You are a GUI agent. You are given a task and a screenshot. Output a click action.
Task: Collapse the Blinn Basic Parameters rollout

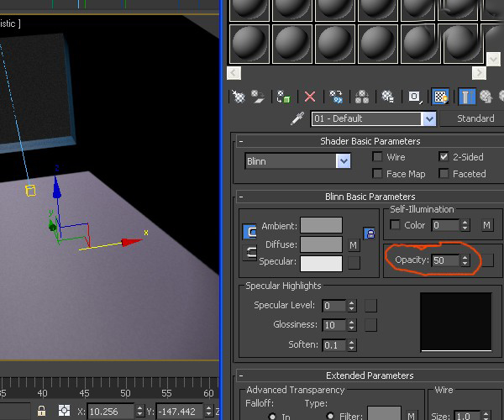pos(241,197)
